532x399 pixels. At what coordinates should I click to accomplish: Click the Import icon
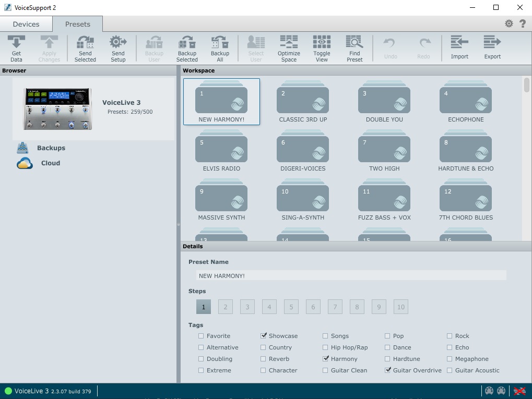point(459,47)
